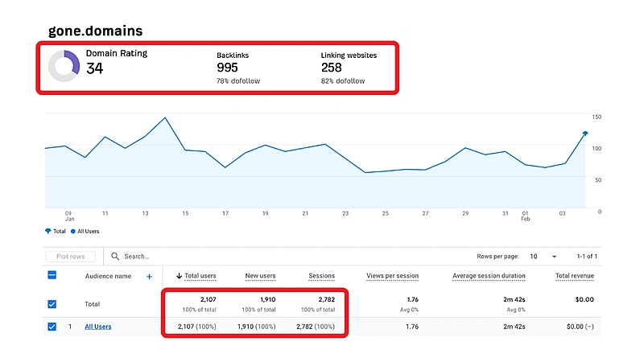
Task: Click All Users row 2,107 (100%) cell
Action: pos(197,327)
